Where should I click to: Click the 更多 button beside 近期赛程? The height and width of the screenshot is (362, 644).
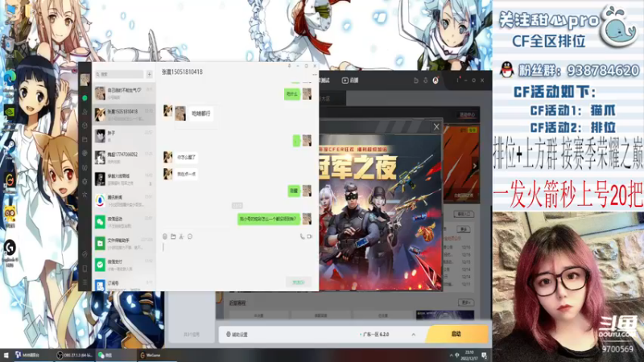(465, 302)
